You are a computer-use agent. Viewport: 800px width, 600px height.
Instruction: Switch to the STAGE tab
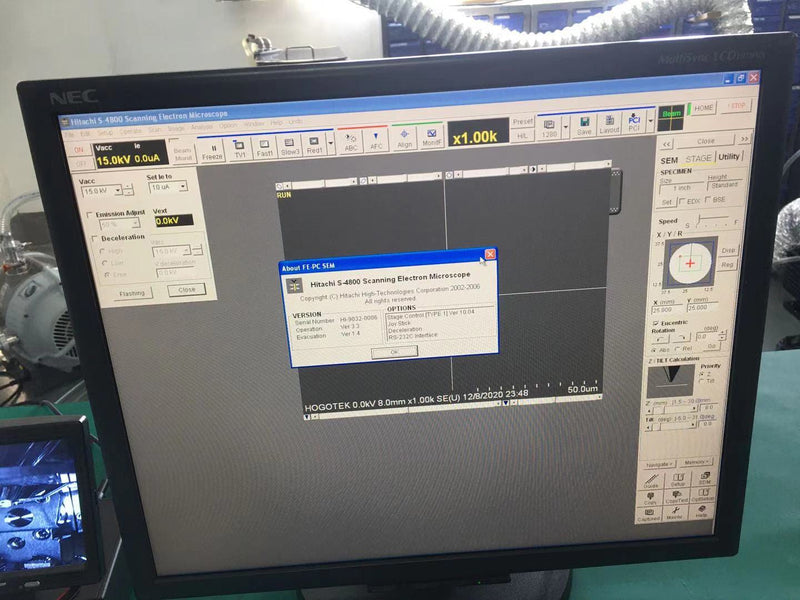point(698,156)
